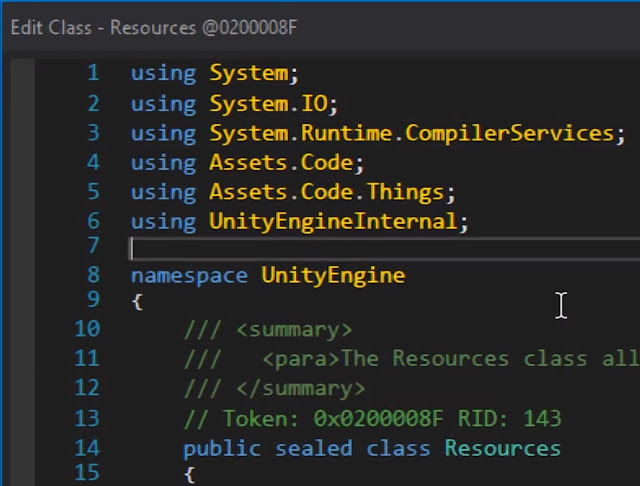The height and width of the screenshot is (486, 640).
Task: Click the opening "<summary>" doc comment tag
Action: [294, 330]
